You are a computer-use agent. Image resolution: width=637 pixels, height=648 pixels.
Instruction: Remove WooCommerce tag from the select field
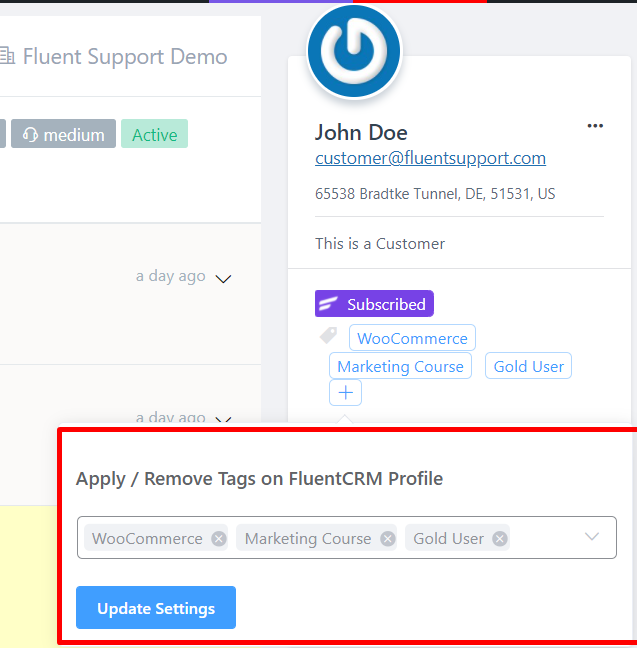point(219,538)
